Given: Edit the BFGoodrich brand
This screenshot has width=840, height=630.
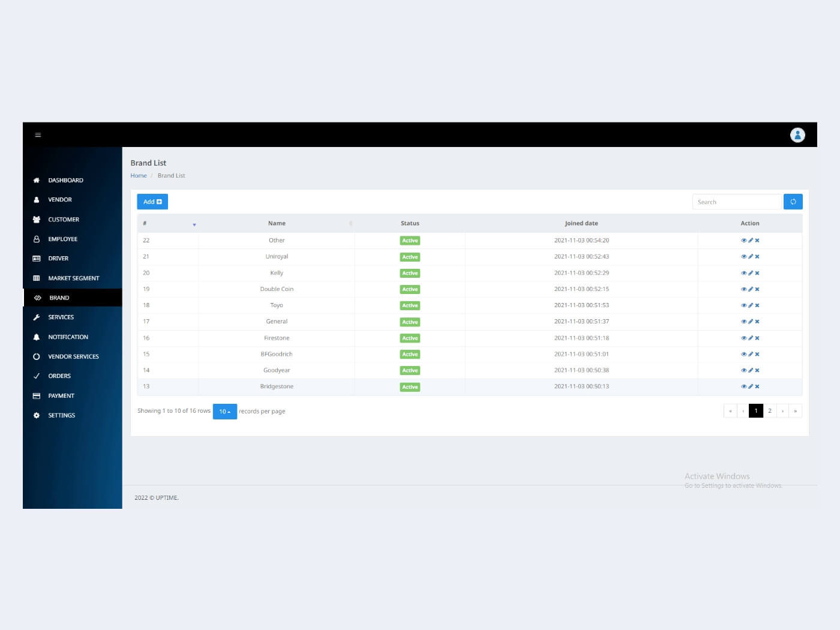Looking at the screenshot, I should click(750, 354).
